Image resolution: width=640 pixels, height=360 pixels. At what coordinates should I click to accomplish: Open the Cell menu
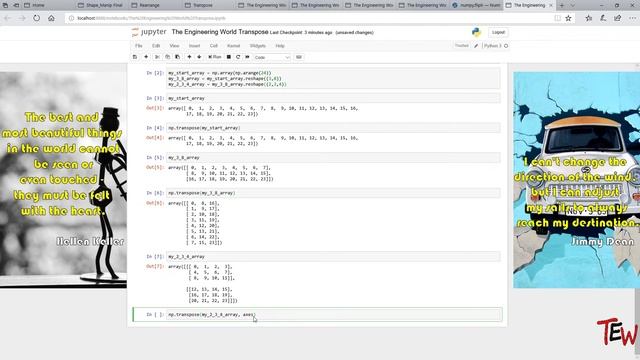coord(213,46)
